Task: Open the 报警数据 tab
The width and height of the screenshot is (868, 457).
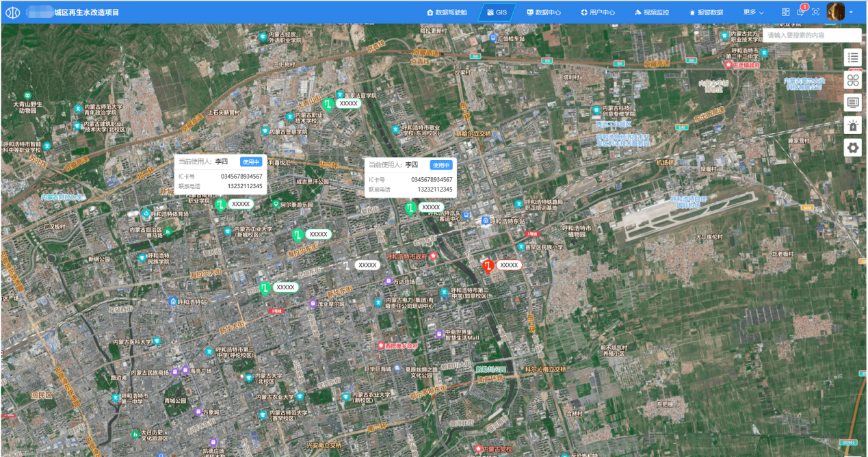Action: 706,12
